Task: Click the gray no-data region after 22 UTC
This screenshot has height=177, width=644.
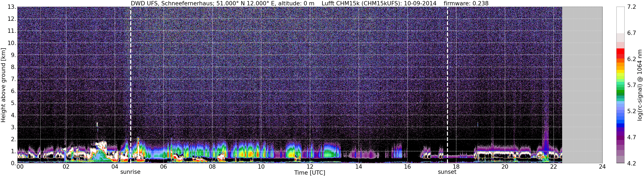Action: 582,85
